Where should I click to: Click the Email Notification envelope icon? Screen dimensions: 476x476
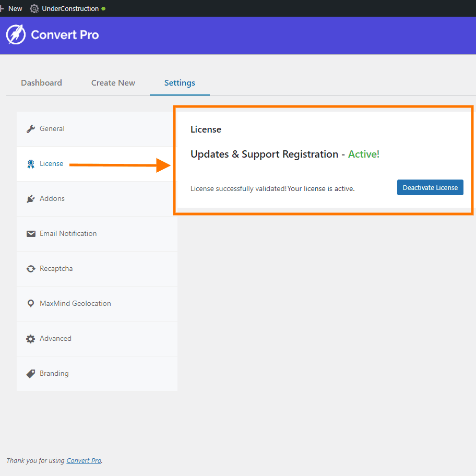click(x=31, y=234)
